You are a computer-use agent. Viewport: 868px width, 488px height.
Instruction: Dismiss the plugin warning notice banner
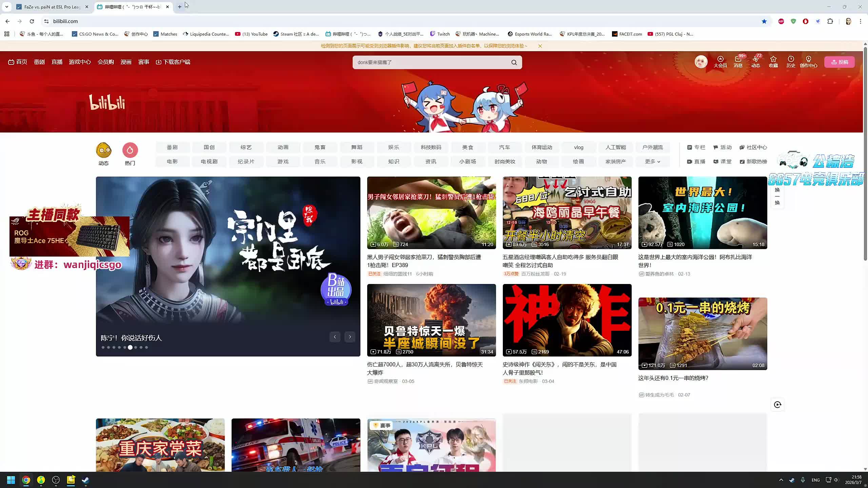pyautogui.click(x=540, y=46)
